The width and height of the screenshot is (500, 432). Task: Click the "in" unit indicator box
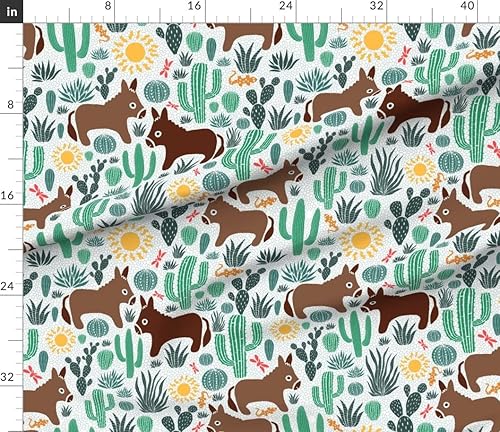[x=11, y=11]
